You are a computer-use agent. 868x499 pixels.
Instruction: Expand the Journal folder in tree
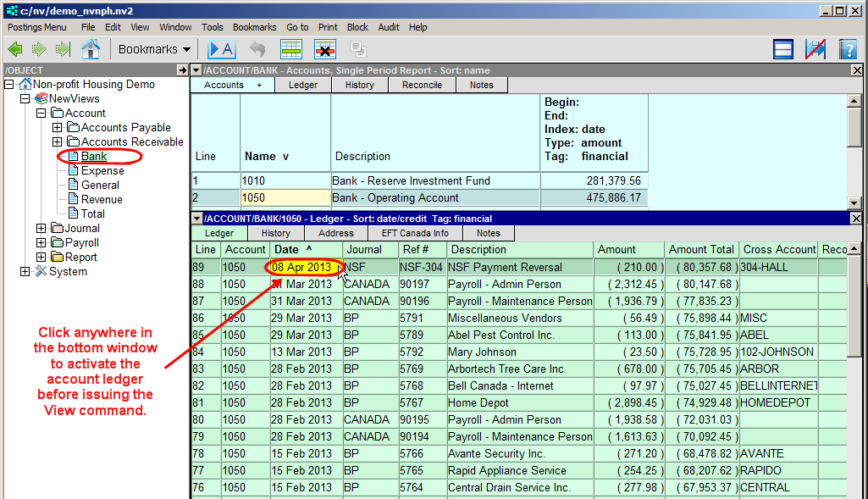point(41,228)
